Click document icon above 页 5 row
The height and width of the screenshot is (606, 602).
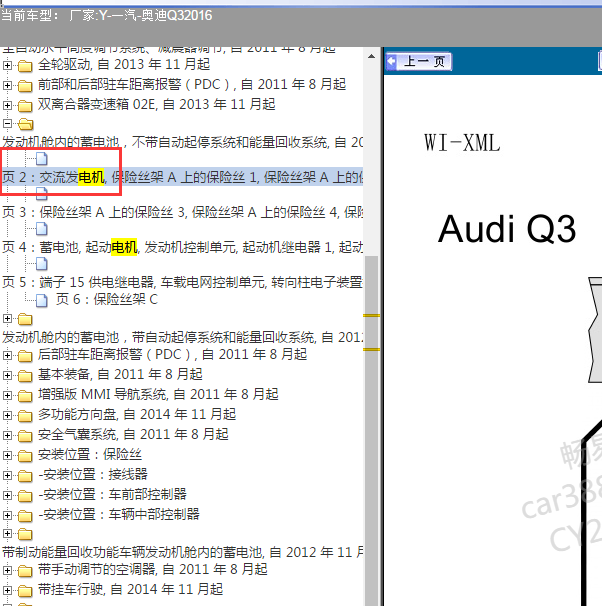[x=42, y=264]
